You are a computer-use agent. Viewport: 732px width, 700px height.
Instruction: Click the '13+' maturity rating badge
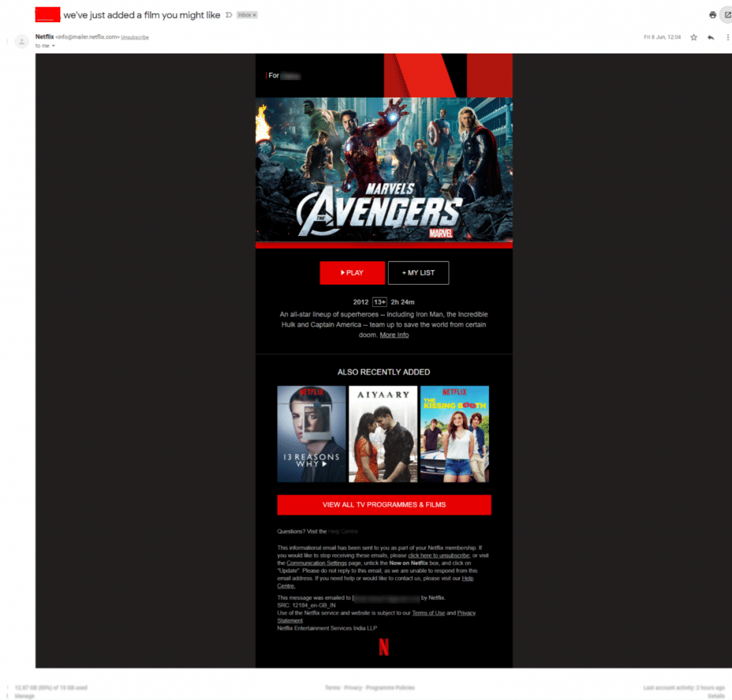[x=380, y=302]
